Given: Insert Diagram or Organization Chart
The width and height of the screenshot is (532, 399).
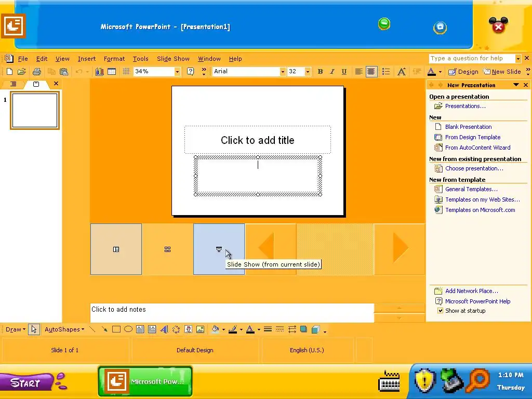Looking at the screenshot, I should pyautogui.click(x=176, y=329).
